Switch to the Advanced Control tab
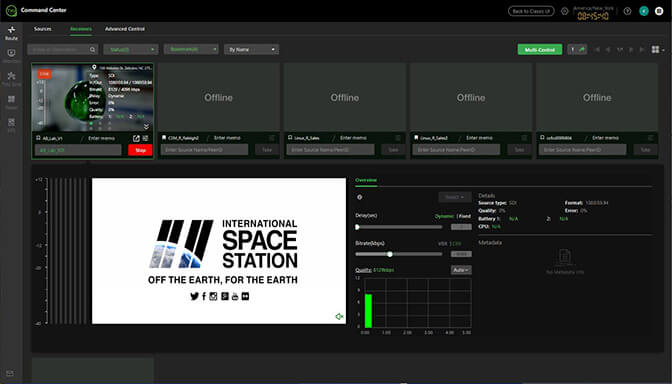Image resolution: width=672 pixels, height=384 pixels. 125,29
